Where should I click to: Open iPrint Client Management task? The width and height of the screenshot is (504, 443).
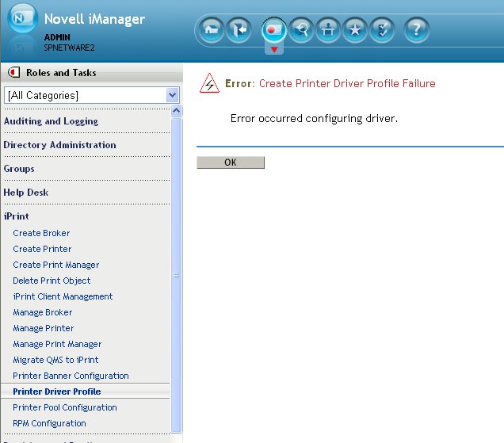tap(63, 296)
